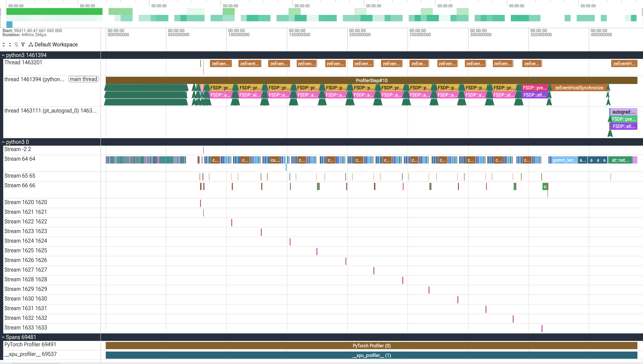Select the green FSDP::pre... slice in autograd thread
The height and width of the screenshot is (364, 643).
pyautogui.click(x=624, y=119)
